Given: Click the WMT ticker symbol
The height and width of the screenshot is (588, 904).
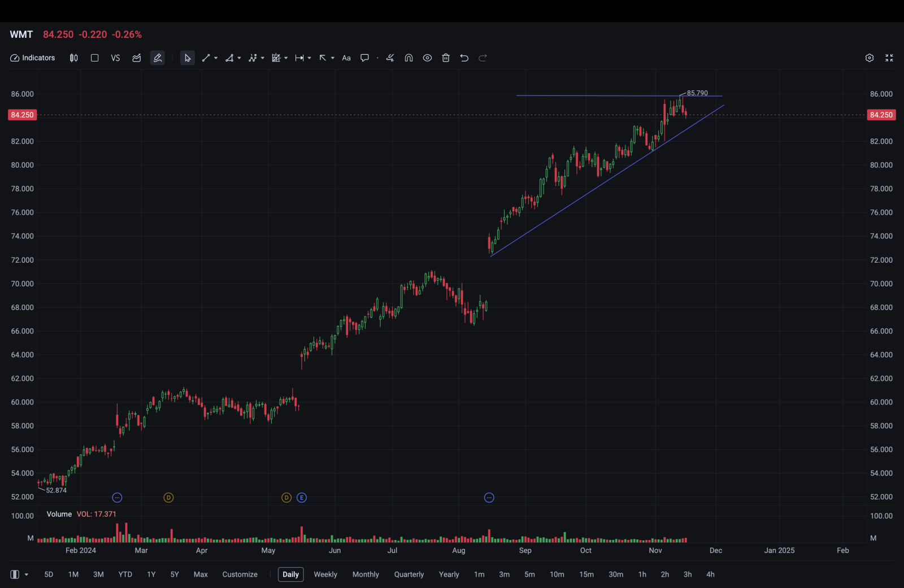Looking at the screenshot, I should point(21,34).
